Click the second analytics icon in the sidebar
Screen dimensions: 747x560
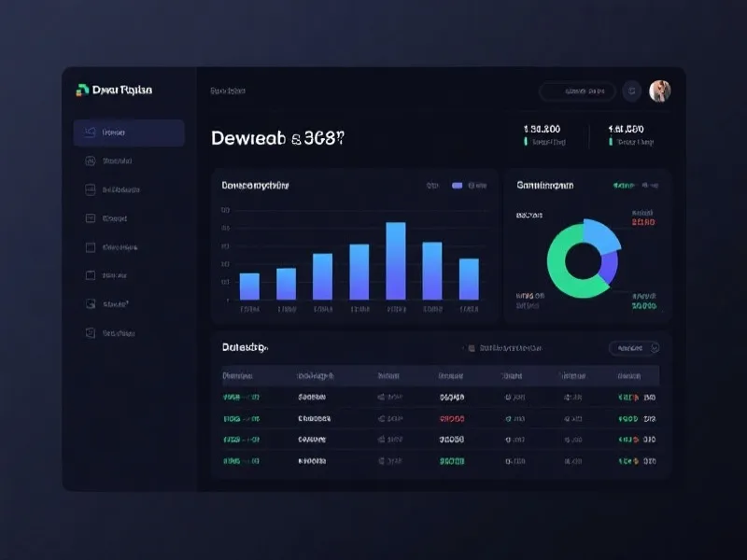coord(90,161)
